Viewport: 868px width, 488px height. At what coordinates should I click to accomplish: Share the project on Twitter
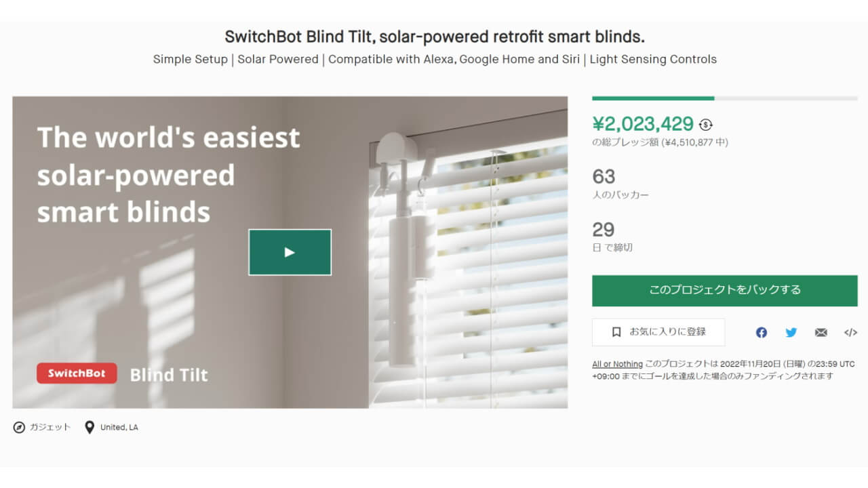(x=791, y=332)
